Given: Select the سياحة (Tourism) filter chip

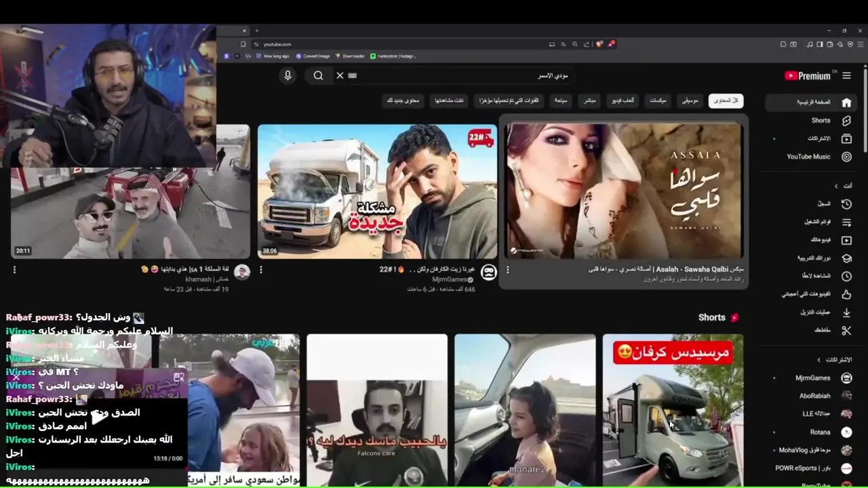Looking at the screenshot, I should (x=561, y=100).
